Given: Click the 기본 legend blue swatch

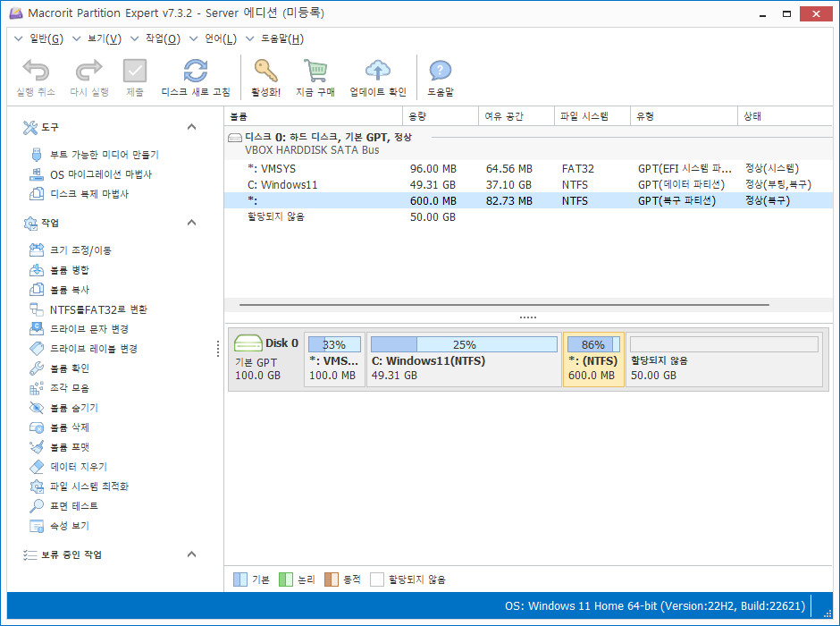Looking at the screenshot, I should [240, 579].
